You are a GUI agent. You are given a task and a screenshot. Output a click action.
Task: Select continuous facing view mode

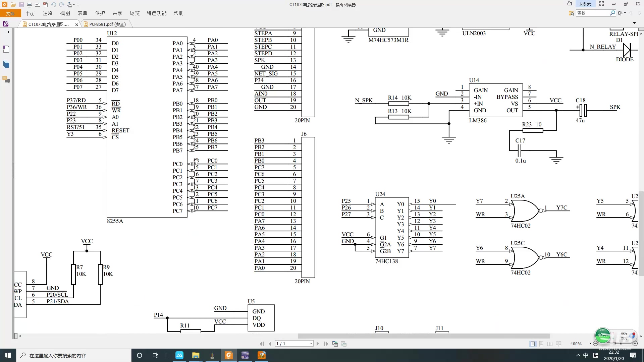(x=558, y=344)
